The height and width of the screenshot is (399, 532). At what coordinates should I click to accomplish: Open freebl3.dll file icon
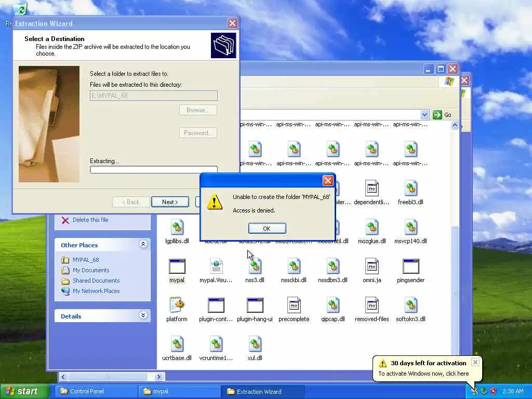[410, 189]
